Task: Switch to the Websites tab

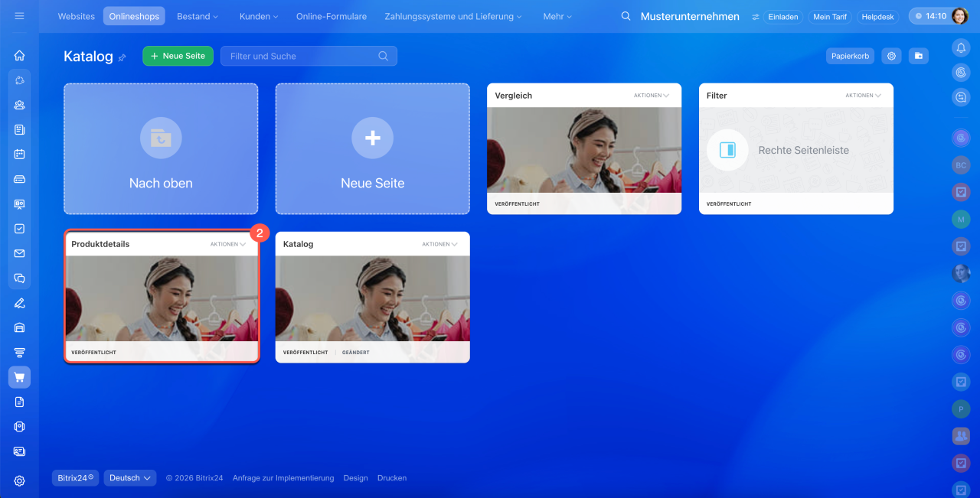Action: tap(77, 16)
